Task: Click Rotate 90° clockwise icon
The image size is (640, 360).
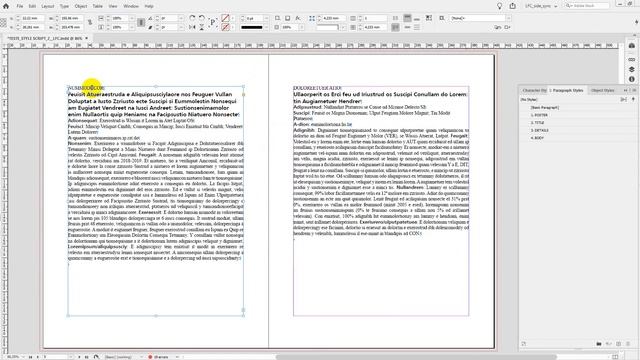Action: (192, 18)
